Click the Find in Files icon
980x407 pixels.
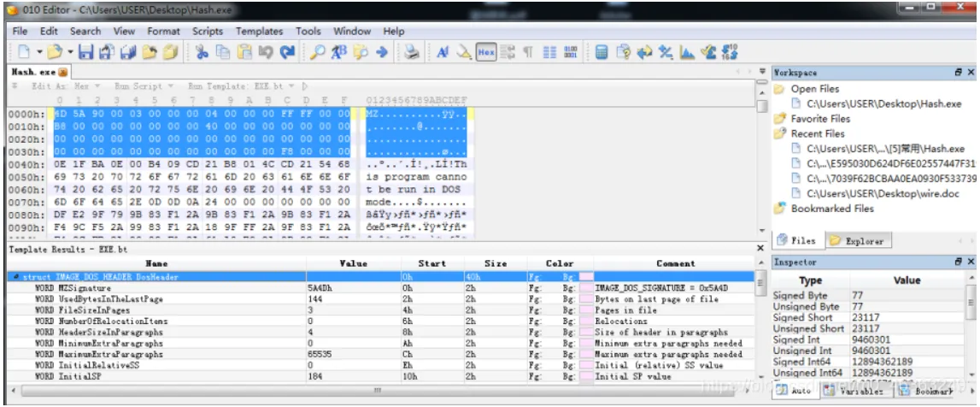[x=360, y=52]
